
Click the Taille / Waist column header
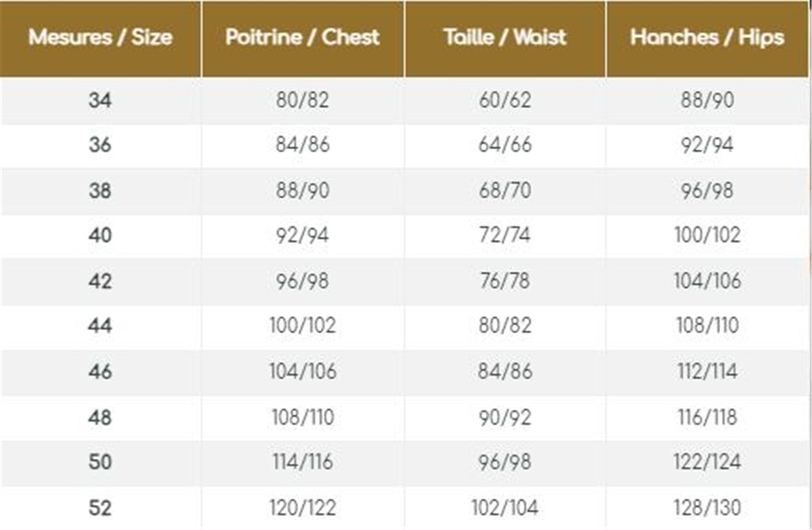click(505, 37)
